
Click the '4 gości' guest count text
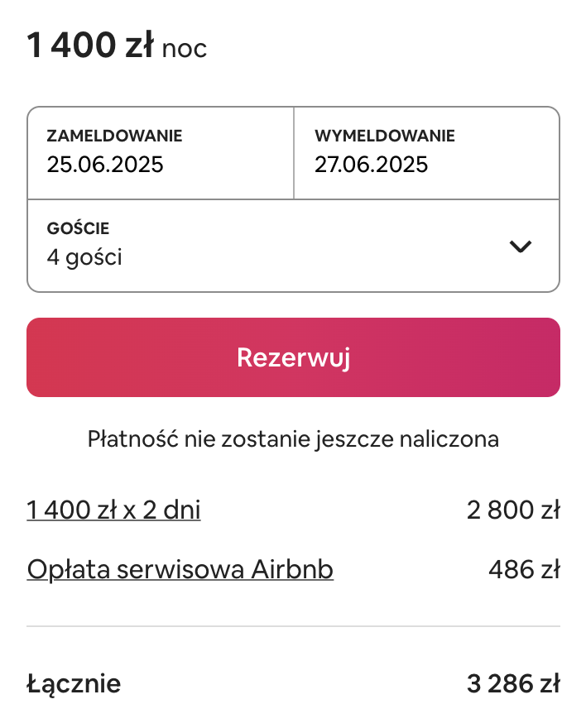84,257
